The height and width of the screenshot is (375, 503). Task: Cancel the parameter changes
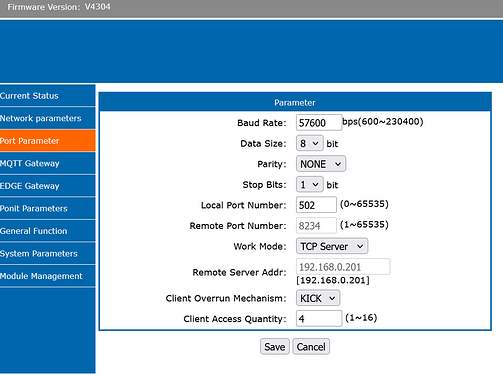[x=311, y=347]
